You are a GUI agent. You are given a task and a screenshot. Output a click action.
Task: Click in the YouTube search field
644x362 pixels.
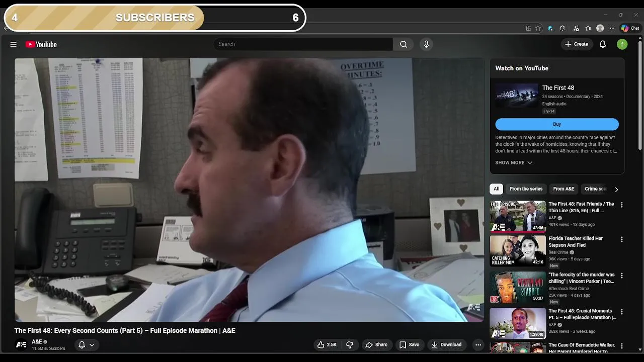click(303, 44)
